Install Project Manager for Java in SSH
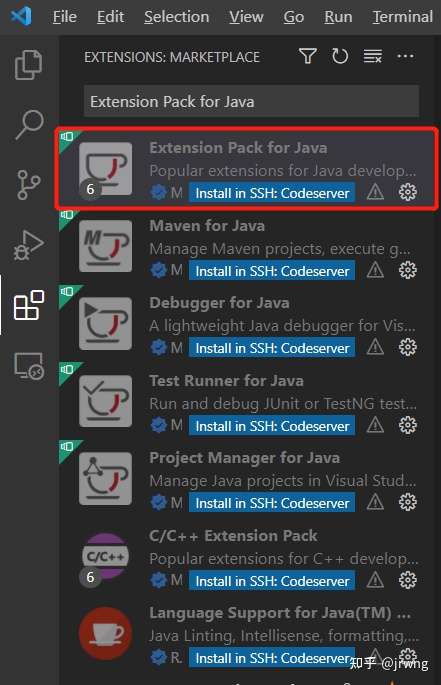441x685 pixels. click(272, 503)
